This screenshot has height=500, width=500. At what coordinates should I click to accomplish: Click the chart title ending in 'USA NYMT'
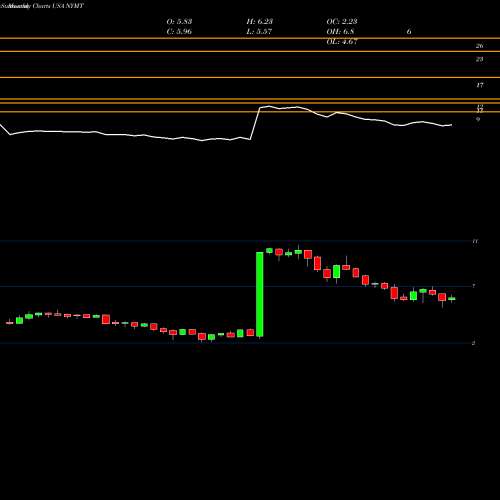click(x=42, y=6)
